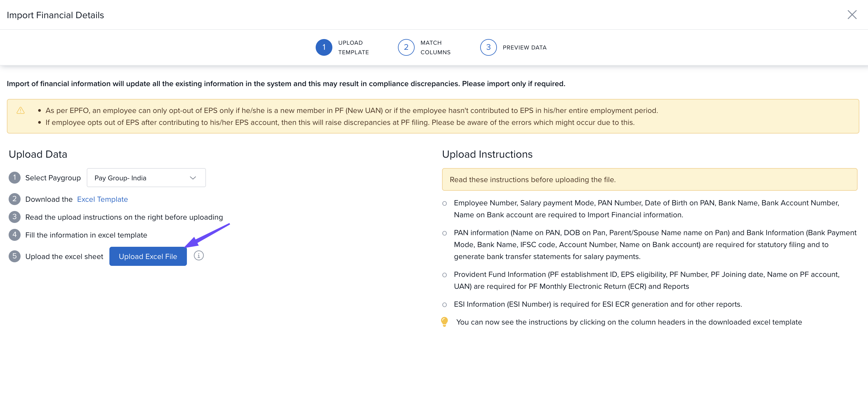Close the Import Financial Details dialog
The height and width of the screenshot is (394, 868).
tap(852, 15)
